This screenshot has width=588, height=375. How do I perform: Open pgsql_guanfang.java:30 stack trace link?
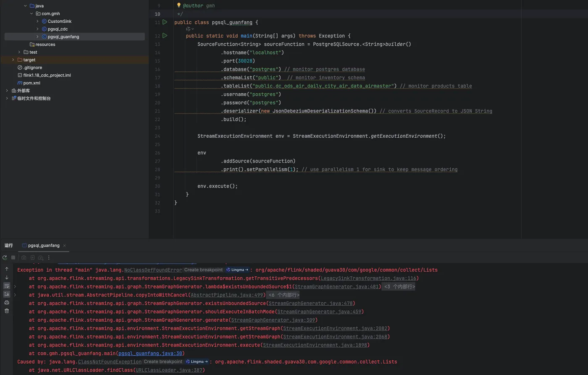click(150, 353)
